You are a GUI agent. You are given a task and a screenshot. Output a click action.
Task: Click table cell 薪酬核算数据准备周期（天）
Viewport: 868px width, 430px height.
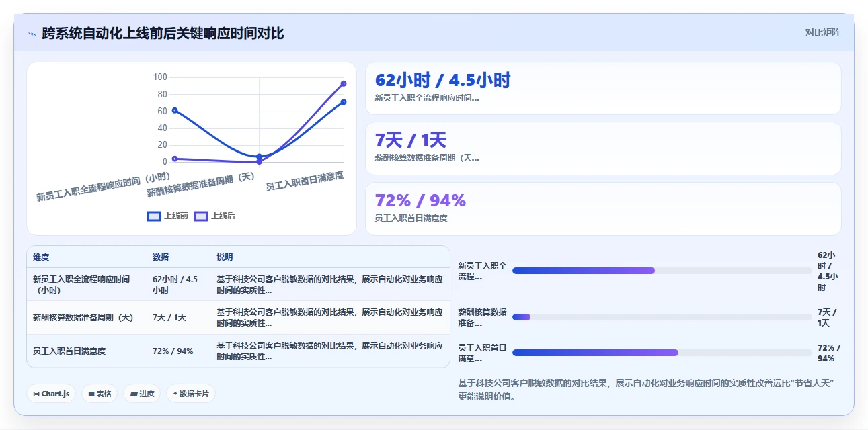[x=86, y=318]
